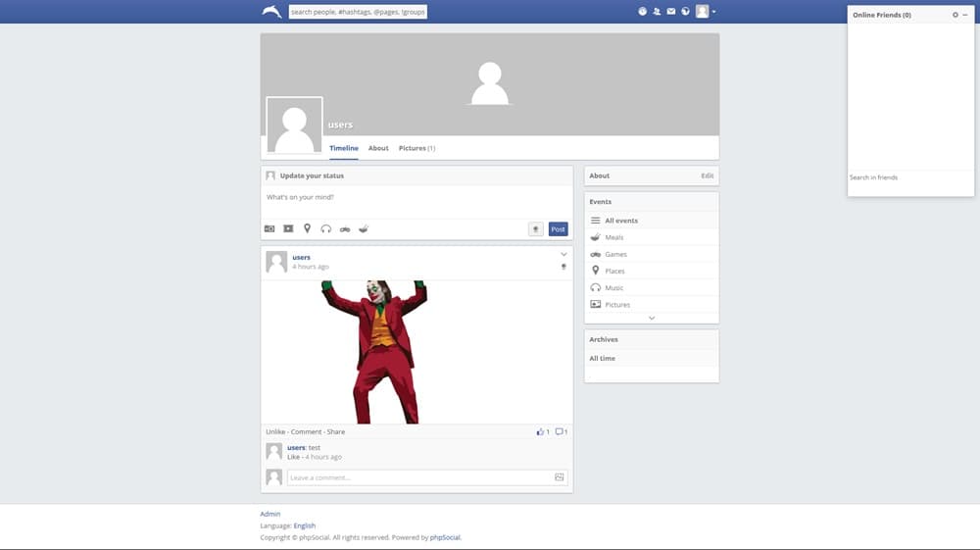
Task: Open the Online Friends settings gear
Action: tap(955, 15)
